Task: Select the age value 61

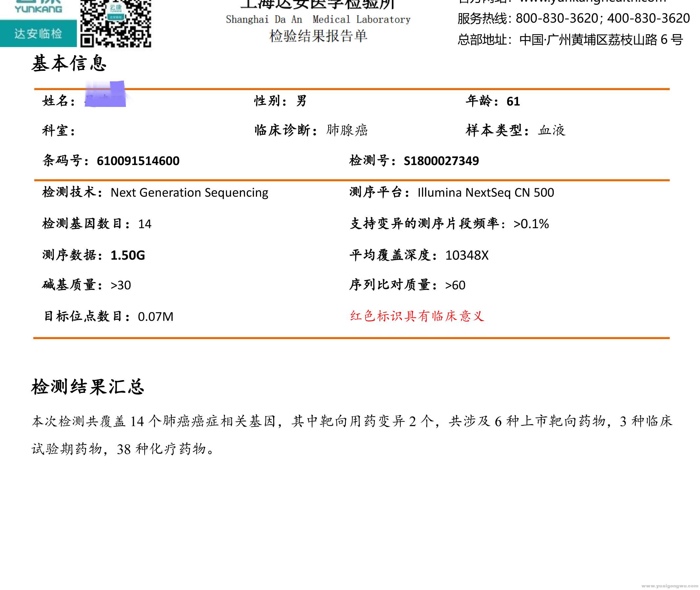Action: click(x=513, y=101)
